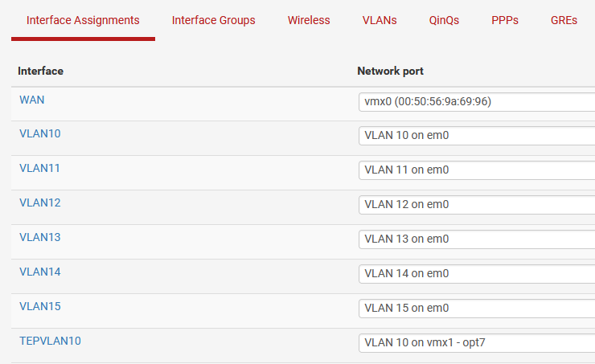
Task: Open the VLAN14 interface link
Action: pyautogui.click(x=39, y=272)
